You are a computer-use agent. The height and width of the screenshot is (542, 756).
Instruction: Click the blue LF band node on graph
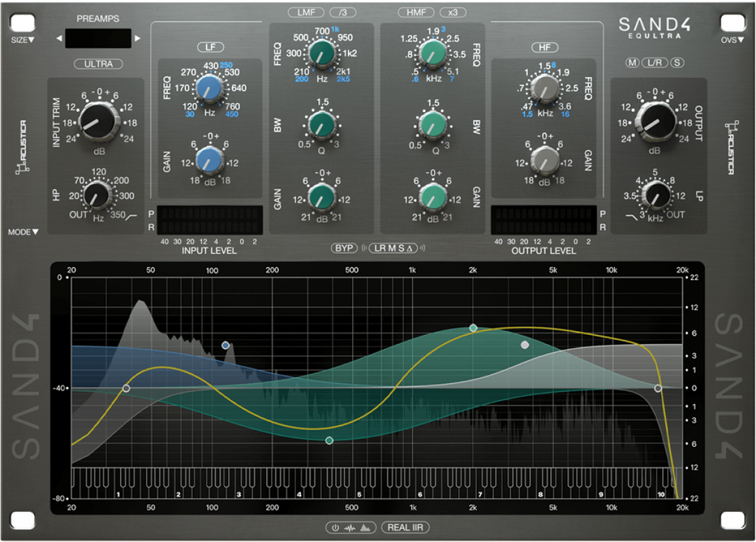point(226,345)
